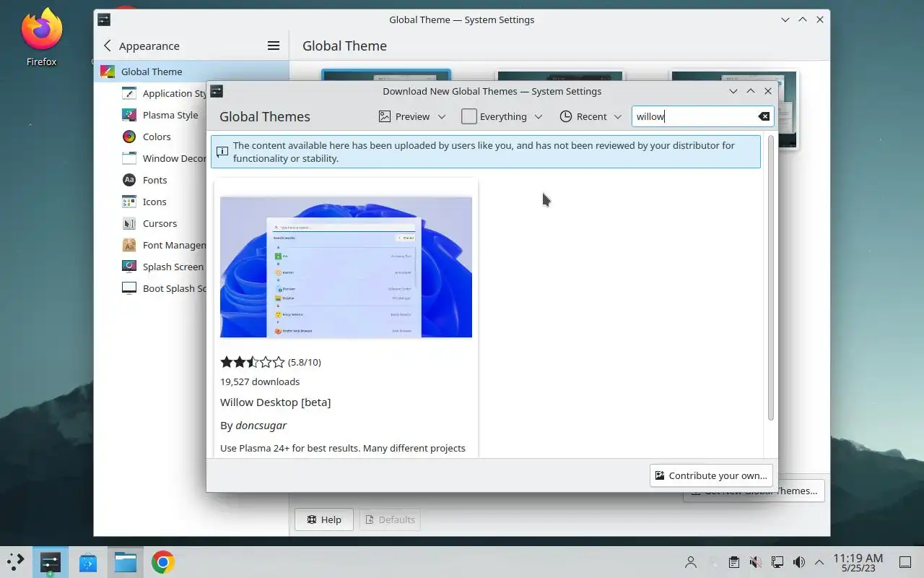This screenshot has height=578, width=924.
Task: Click the 19,527 downloads text
Action: (260, 381)
